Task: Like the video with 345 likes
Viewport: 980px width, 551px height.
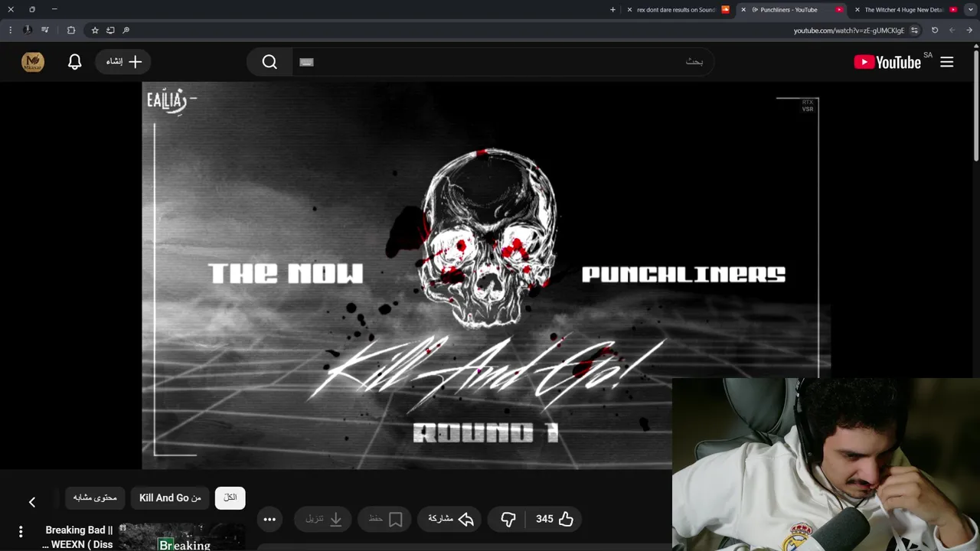Action: pos(554,519)
